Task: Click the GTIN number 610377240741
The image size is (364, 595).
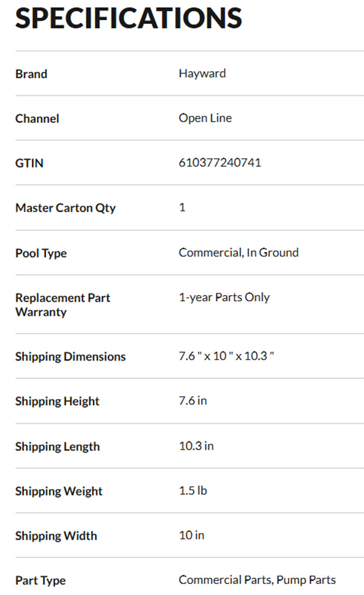Action: tap(220, 163)
